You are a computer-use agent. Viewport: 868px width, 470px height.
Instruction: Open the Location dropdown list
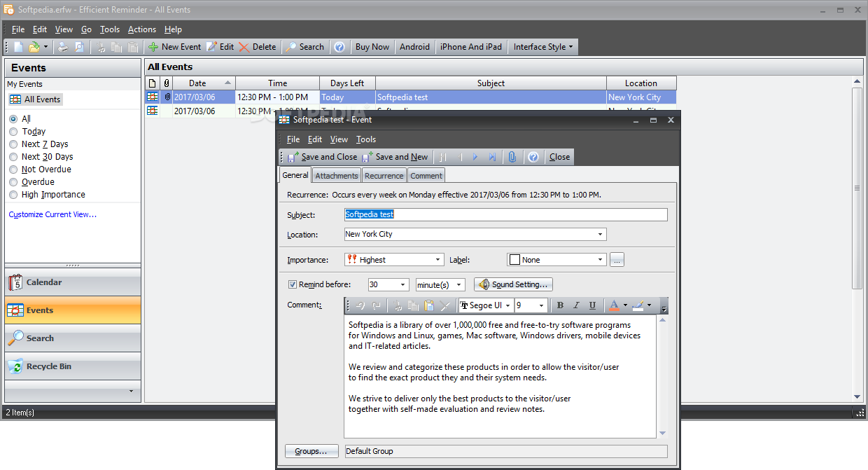(x=601, y=235)
